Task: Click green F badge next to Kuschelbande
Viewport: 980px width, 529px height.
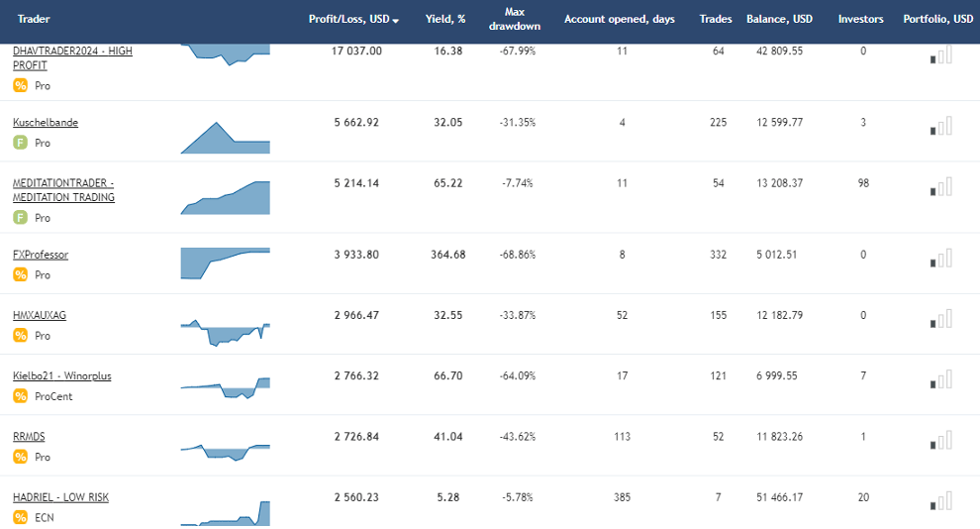Action: tap(20, 143)
